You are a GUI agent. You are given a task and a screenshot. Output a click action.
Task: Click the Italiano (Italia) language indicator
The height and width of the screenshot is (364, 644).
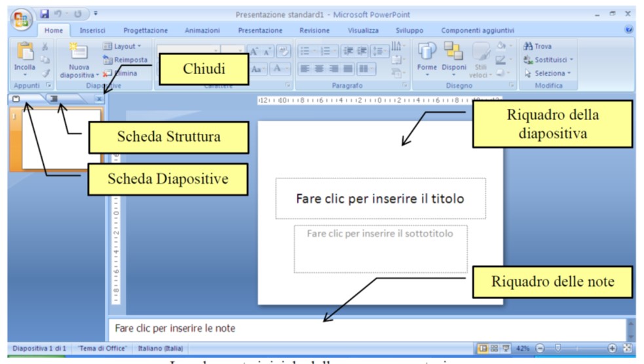pyautogui.click(x=160, y=348)
